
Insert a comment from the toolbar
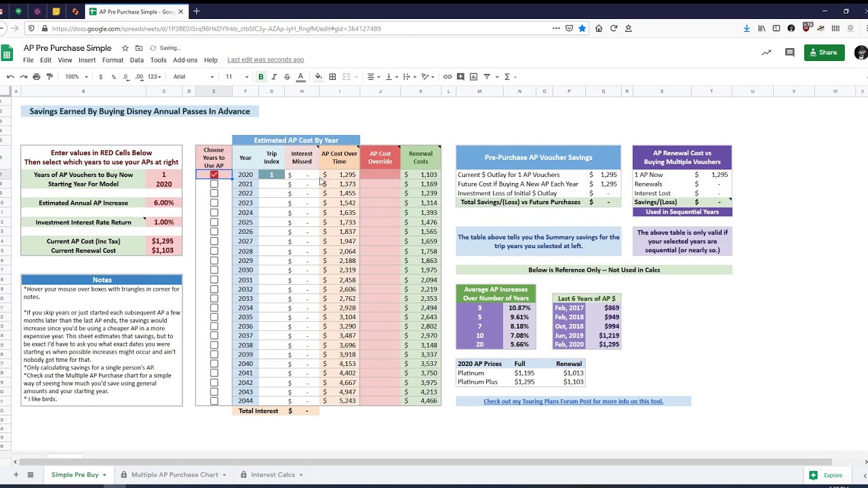click(460, 77)
